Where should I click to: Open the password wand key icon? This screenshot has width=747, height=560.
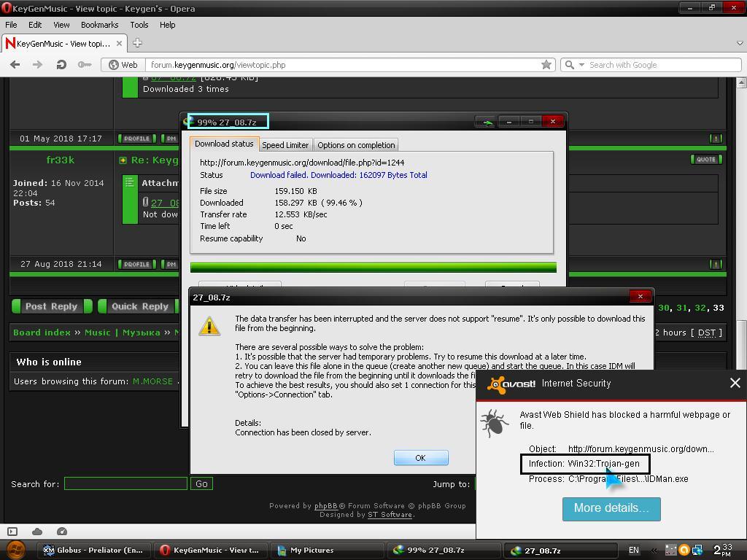coord(85,65)
